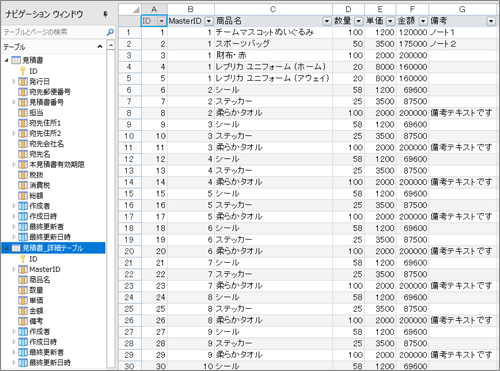This screenshot has width=500, height=371.
Task: Click the 宛先郵便番号 field icon
Action: (x=23, y=92)
